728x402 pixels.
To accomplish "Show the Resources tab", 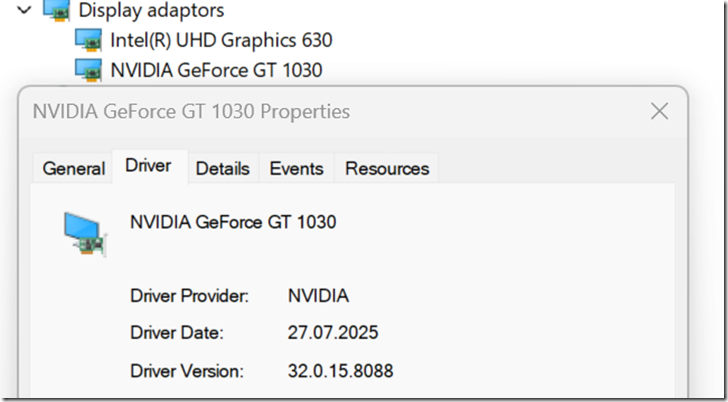I will [386, 168].
